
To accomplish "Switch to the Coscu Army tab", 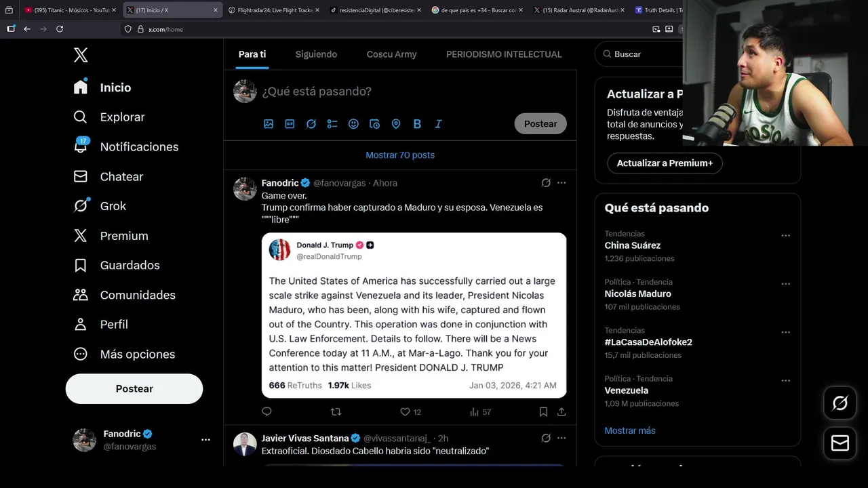I will (392, 54).
